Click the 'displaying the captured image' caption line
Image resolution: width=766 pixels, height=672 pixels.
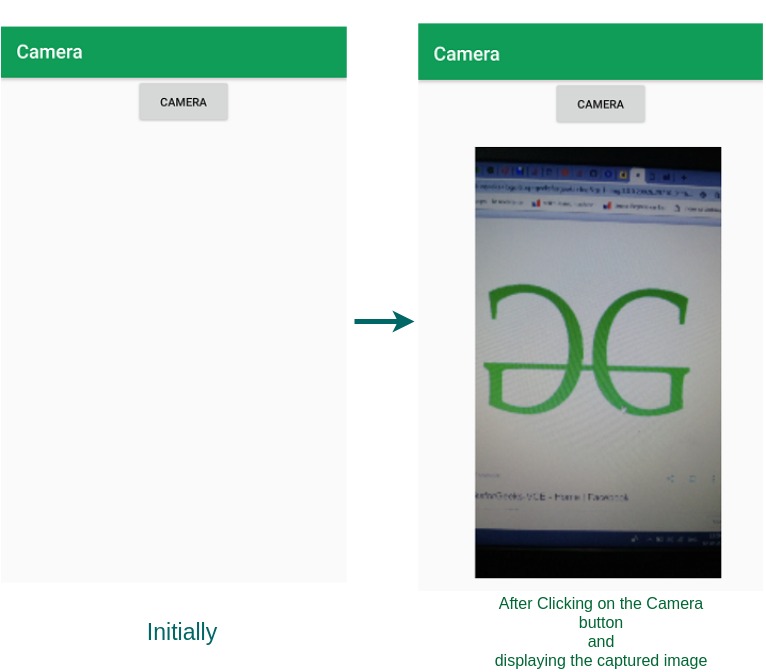600,660
